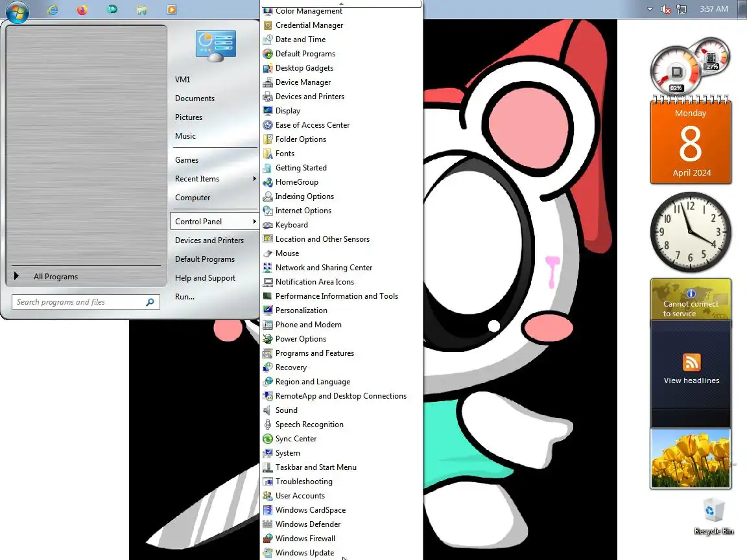The width and height of the screenshot is (747, 560).
Task: Click the Default Programs icon in the Control Panel list
Action: pos(268,54)
